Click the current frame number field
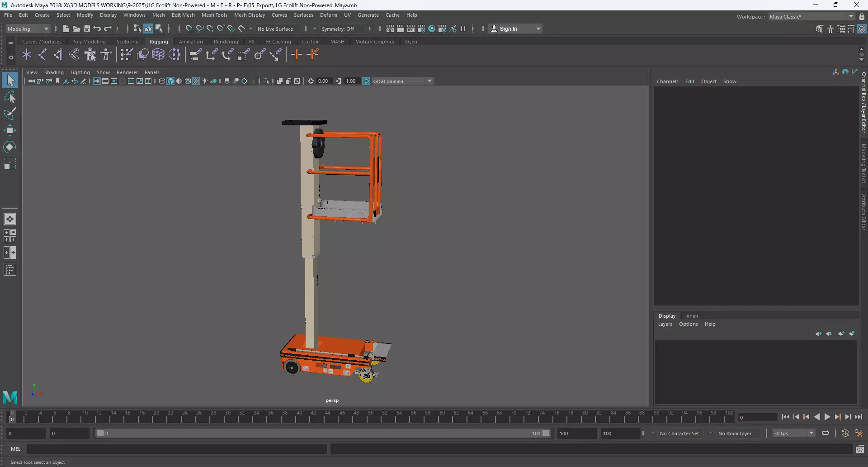 [x=757, y=417]
